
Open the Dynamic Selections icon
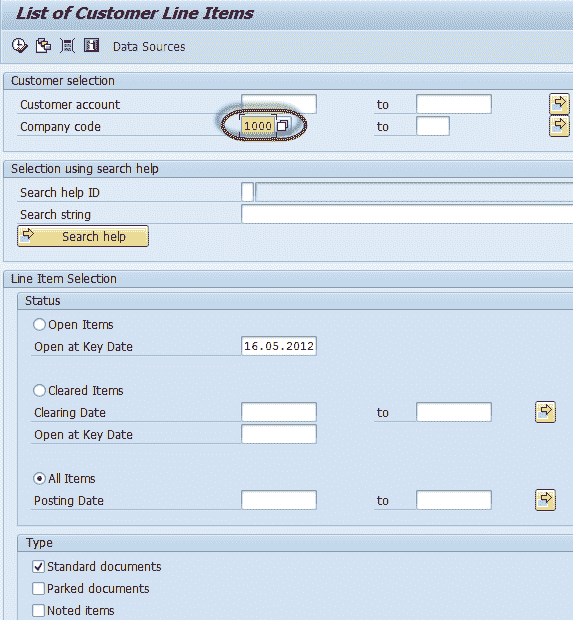click(67, 46)
